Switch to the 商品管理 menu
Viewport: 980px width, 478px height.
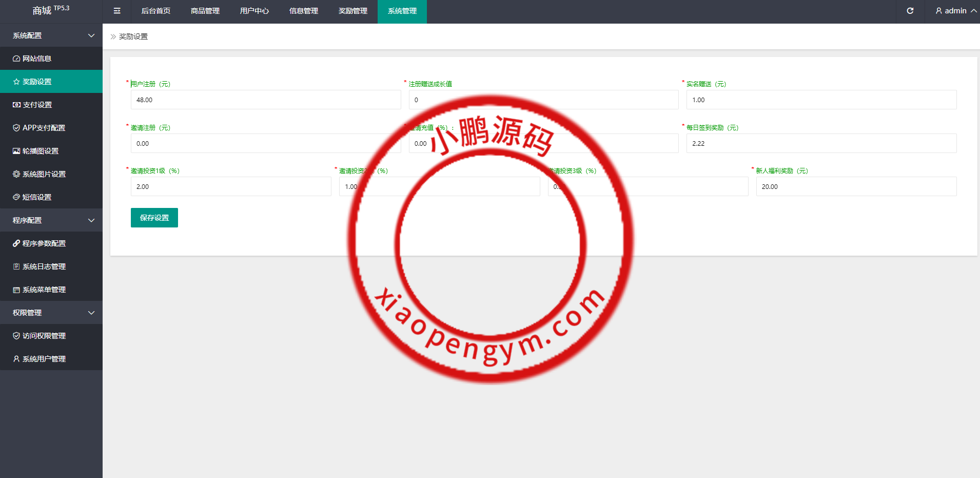205,10
